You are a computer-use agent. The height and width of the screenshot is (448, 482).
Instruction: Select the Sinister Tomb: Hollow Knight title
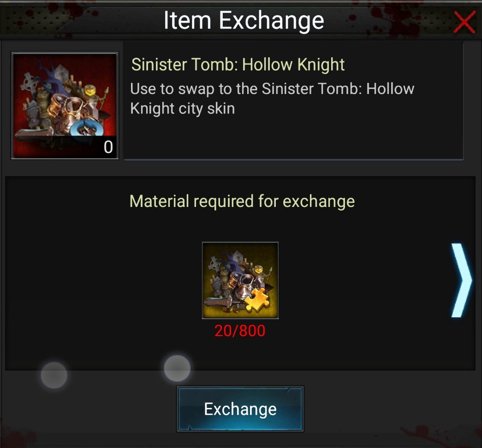pos(238,65)
